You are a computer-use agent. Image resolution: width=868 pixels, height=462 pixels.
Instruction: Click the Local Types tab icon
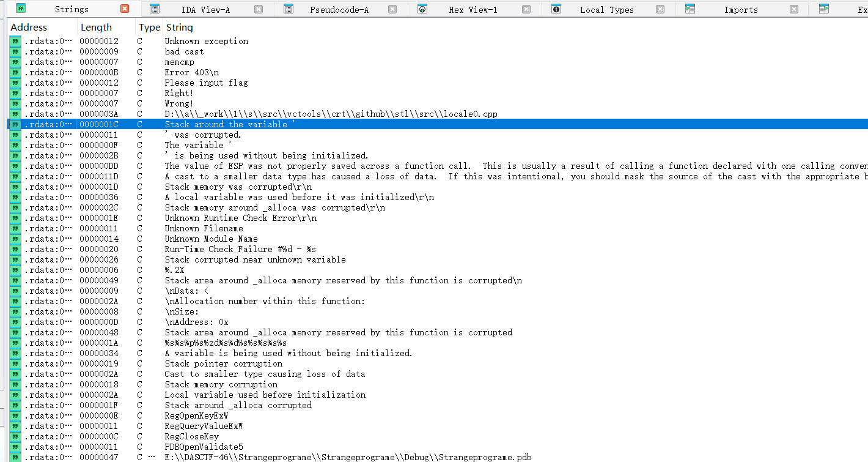pos(556,9)
